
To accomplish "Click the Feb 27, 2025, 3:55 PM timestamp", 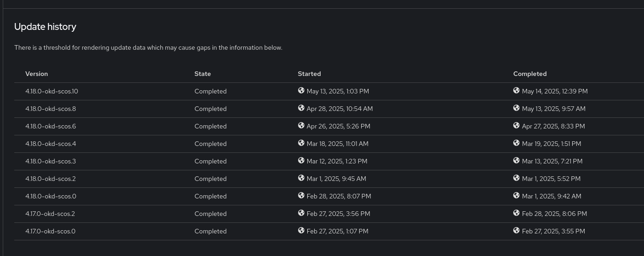I will 553,231.
